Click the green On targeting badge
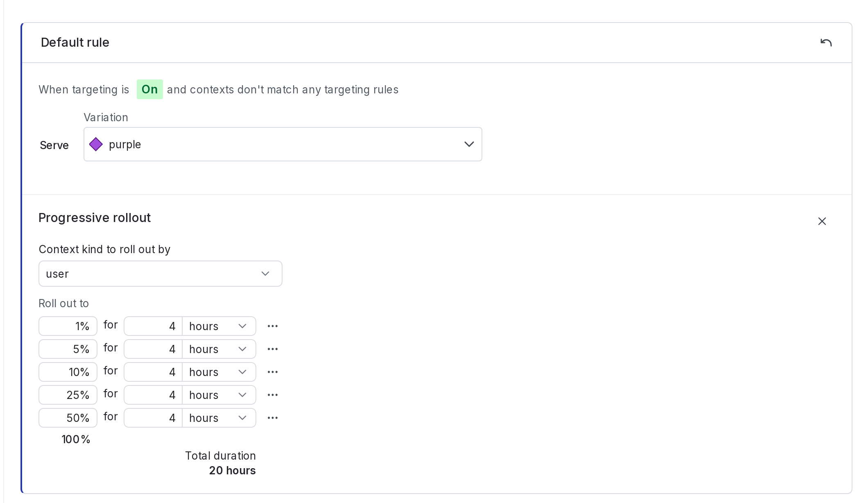The image size is (868, 503). [150, 89]
